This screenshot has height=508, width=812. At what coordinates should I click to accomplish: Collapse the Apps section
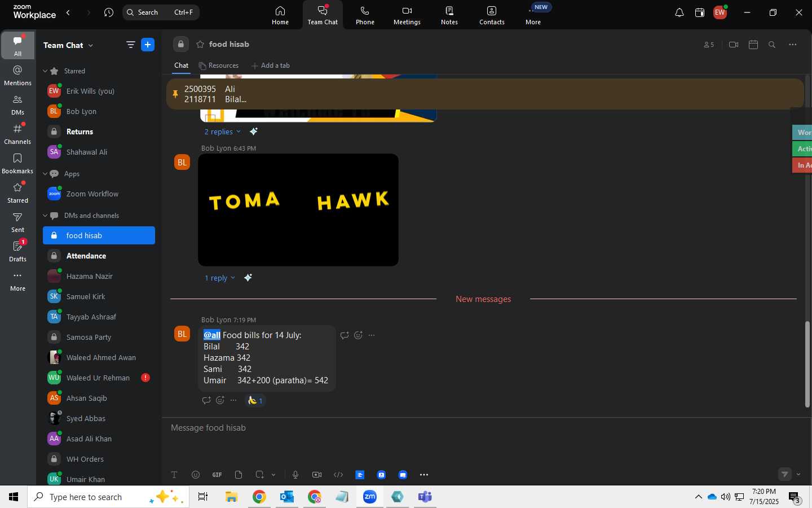point(45,174)
